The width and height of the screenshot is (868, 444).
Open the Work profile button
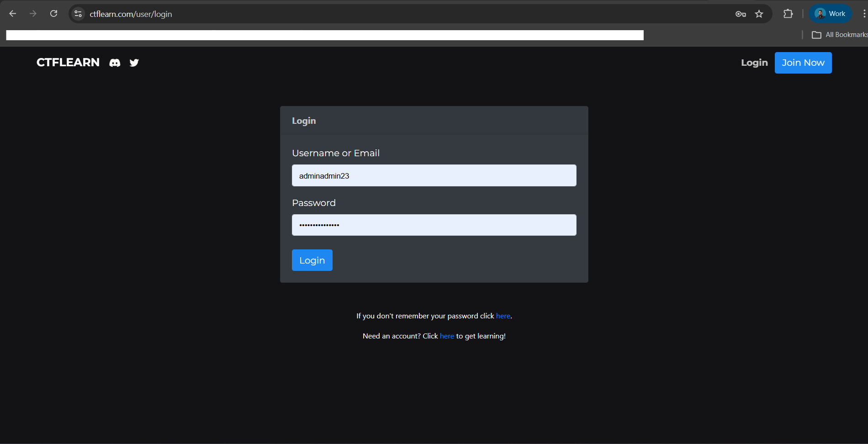point(830,14)
